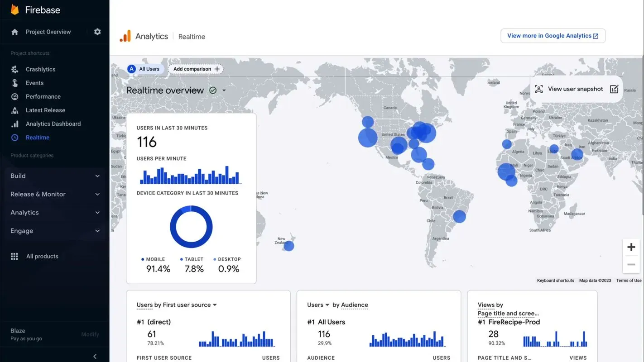Click the green check status icon
The width and height of the screenshot is (644, 362).
pos(213,90)
